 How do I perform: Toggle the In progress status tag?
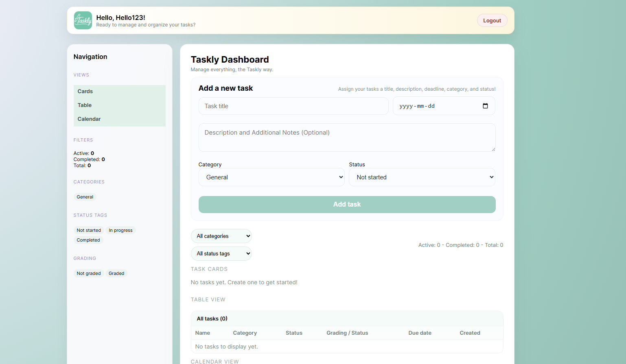[120, 230]
